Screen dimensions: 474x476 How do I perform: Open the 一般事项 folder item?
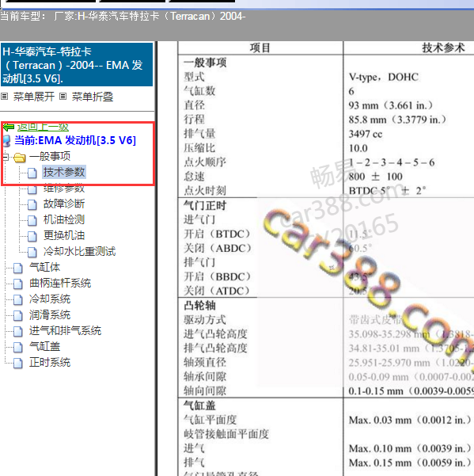(x=50, y=157)
